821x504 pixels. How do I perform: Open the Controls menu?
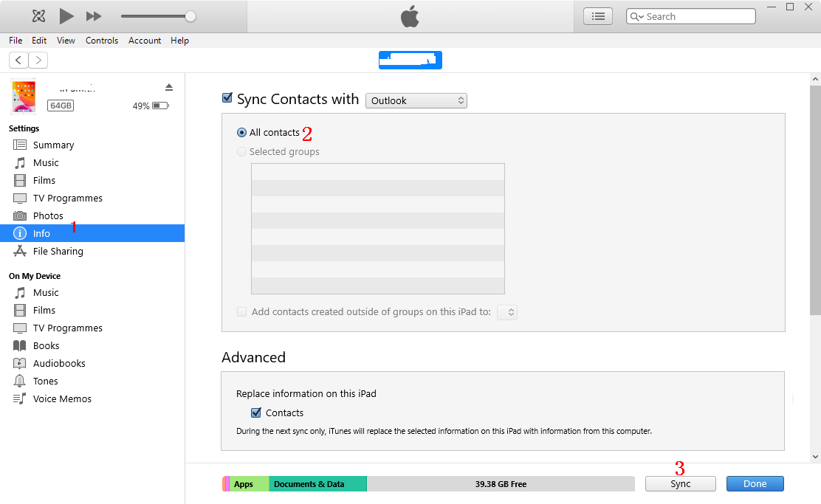pos(102,41)
